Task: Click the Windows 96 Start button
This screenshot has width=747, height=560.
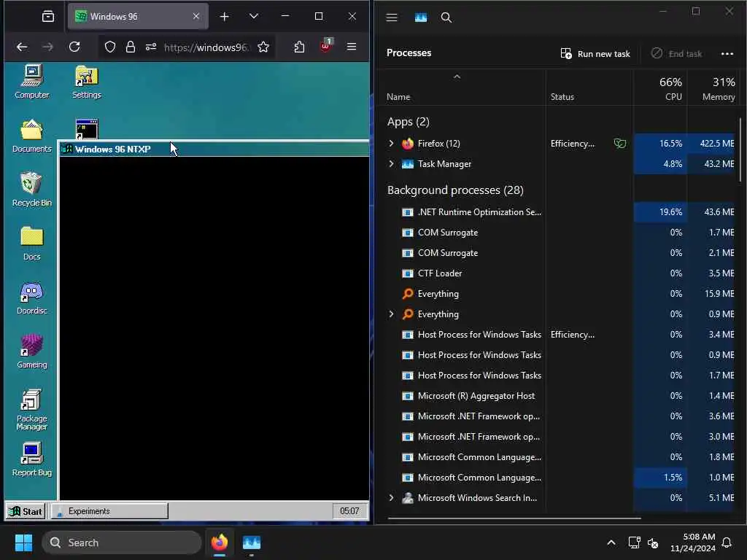Action: [x=26, y=511]
